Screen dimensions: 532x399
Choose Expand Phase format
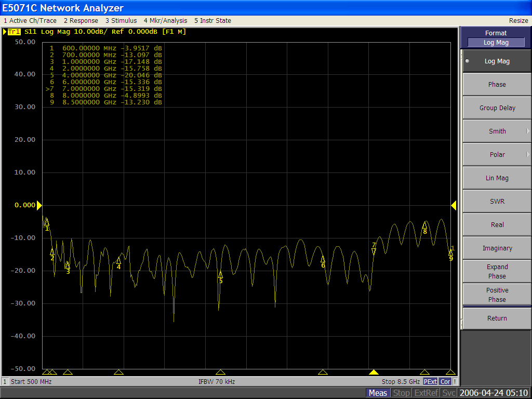[497, 271]
